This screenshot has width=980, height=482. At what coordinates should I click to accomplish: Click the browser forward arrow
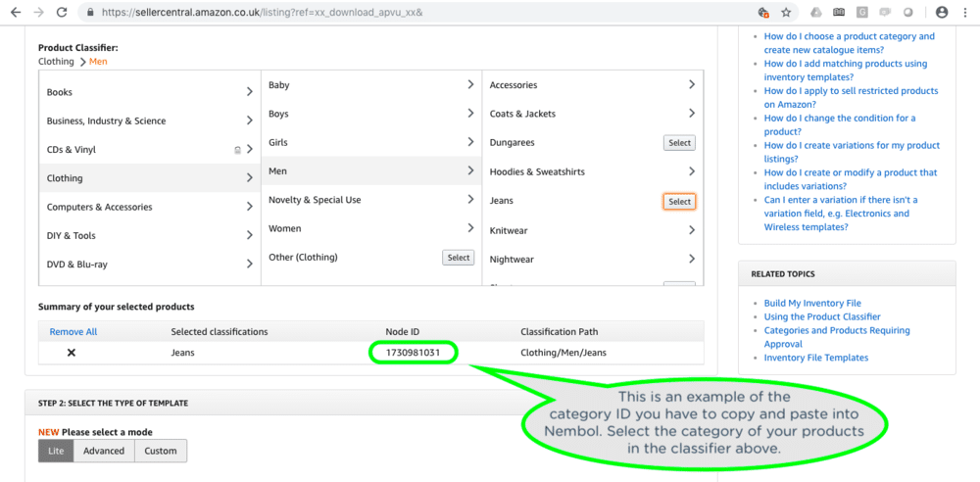click(39, 12)
